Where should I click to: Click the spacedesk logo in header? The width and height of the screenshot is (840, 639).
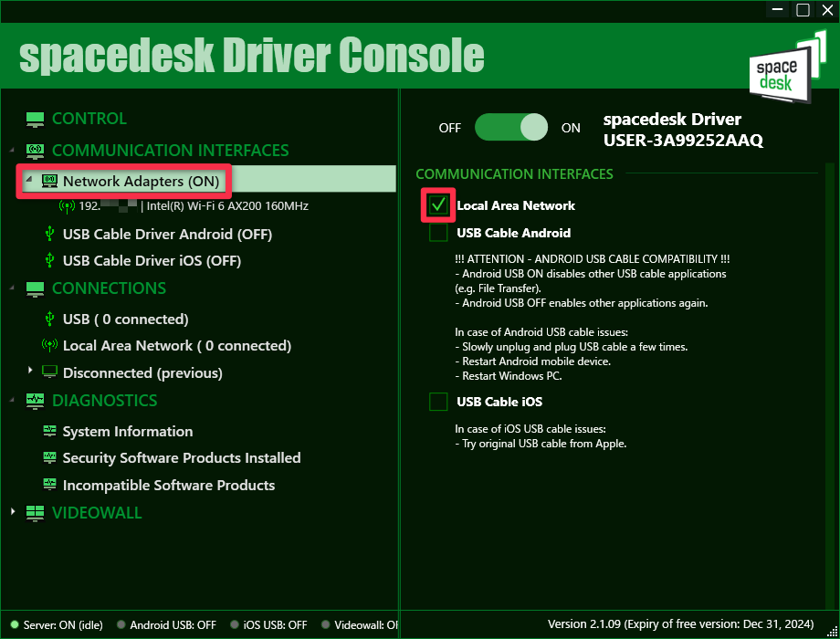pyautogui.click(x=787, y=67)
